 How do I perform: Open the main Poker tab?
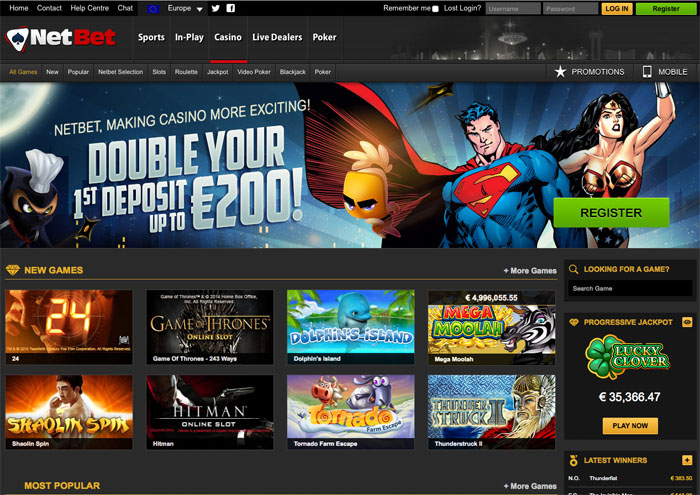[x=324, y=37]
